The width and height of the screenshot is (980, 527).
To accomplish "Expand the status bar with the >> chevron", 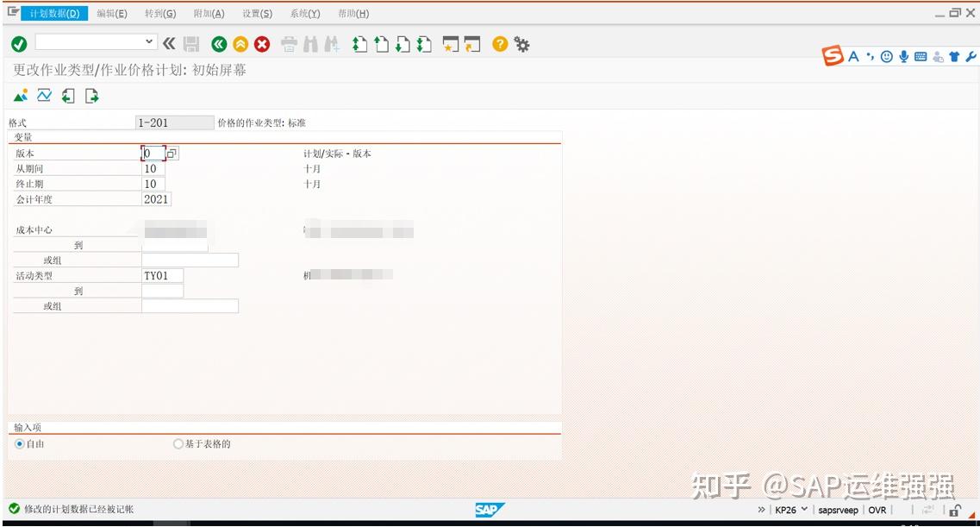I will (x=762, y=510).
